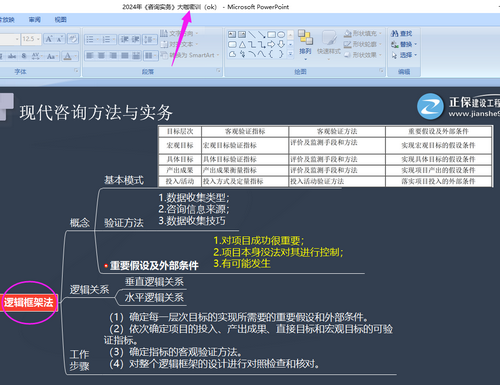Select the lightning bolt shape

(x=242, y=54)
